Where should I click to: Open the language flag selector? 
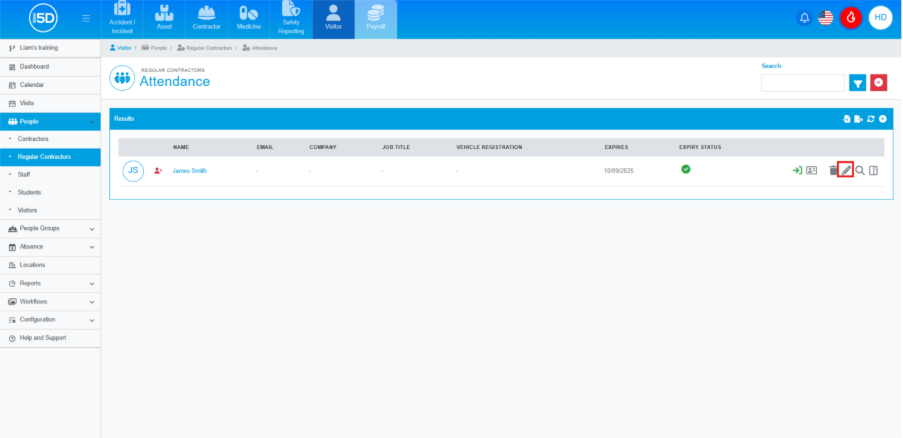click(826, 18)
